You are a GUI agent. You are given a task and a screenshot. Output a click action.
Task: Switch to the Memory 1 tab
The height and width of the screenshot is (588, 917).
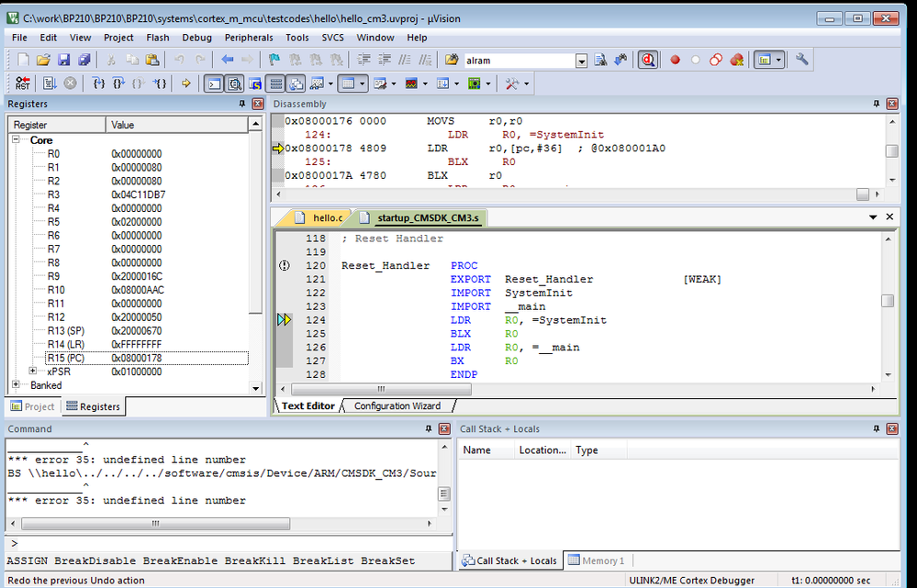point(597,560)
